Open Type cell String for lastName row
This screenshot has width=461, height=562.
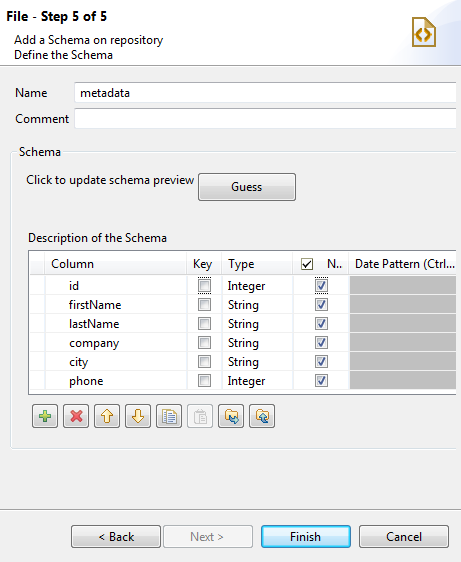pyautogui.click(x=257, y=324)
